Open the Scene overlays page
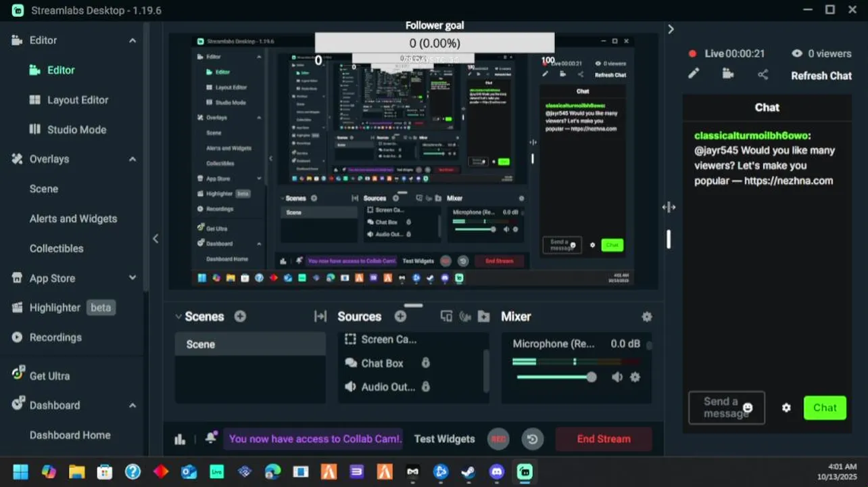The image size is (868, 487). [43, 189]
